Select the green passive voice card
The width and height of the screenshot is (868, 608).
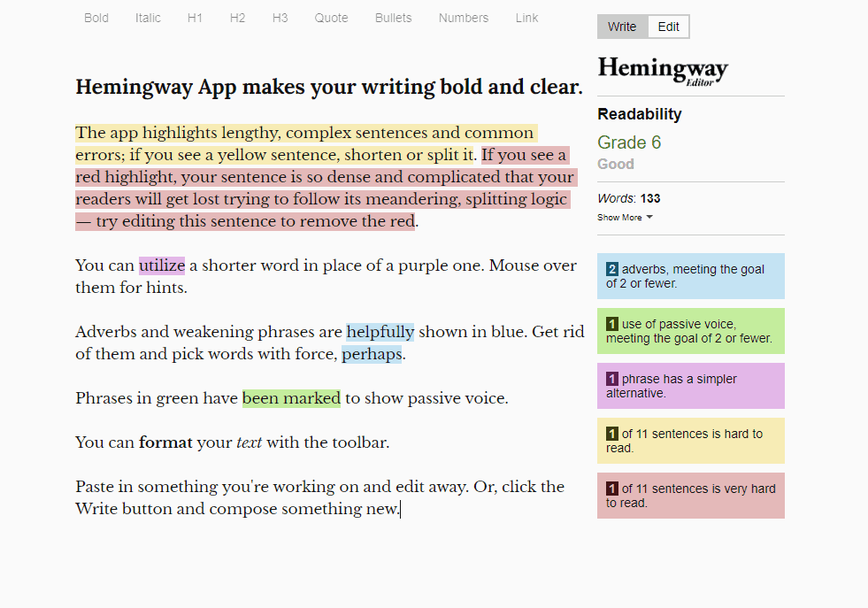click(691, 331)
